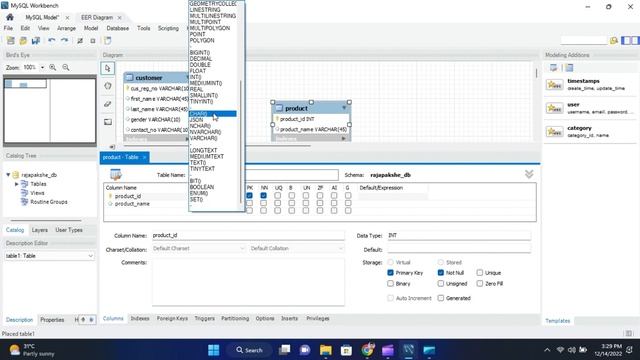Expand the Tables tree node
The width and height of the screenshot is (640, 360).
[x=17, y=184]
